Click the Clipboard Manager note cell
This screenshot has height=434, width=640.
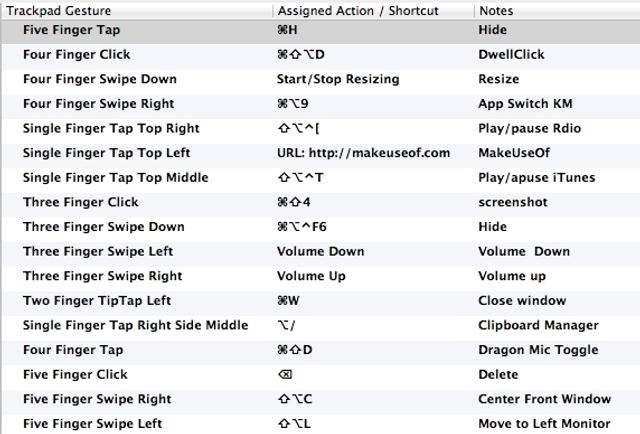click(538, 325)
